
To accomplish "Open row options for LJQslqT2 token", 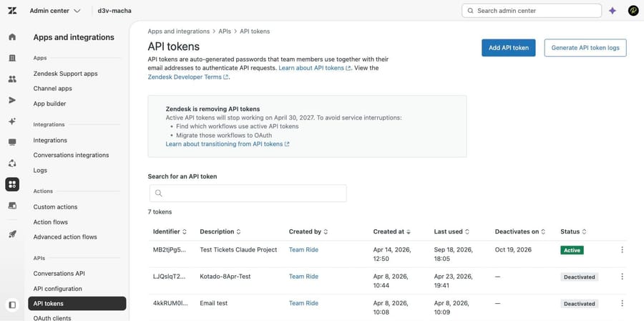I will (x=623, y=277).
